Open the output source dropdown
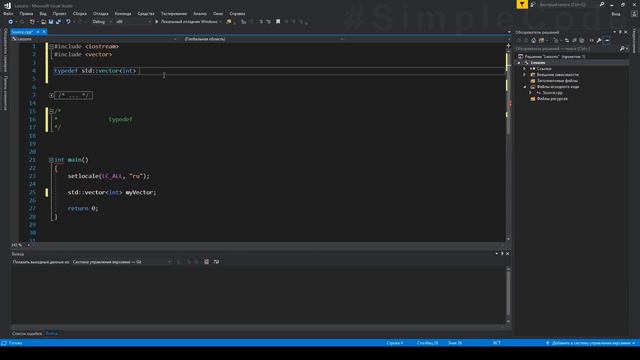The height and width of the screenshot is (360, 640). [122, 262]
